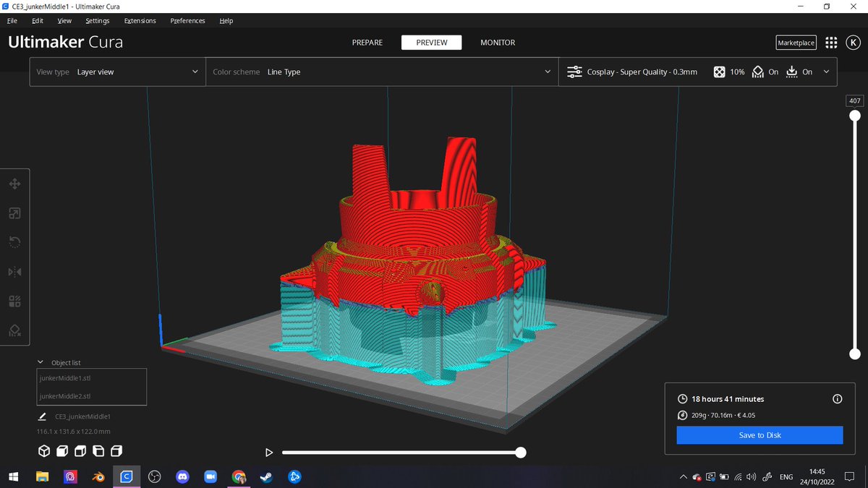Switch to the MONITOR stage

coord(498,43)
